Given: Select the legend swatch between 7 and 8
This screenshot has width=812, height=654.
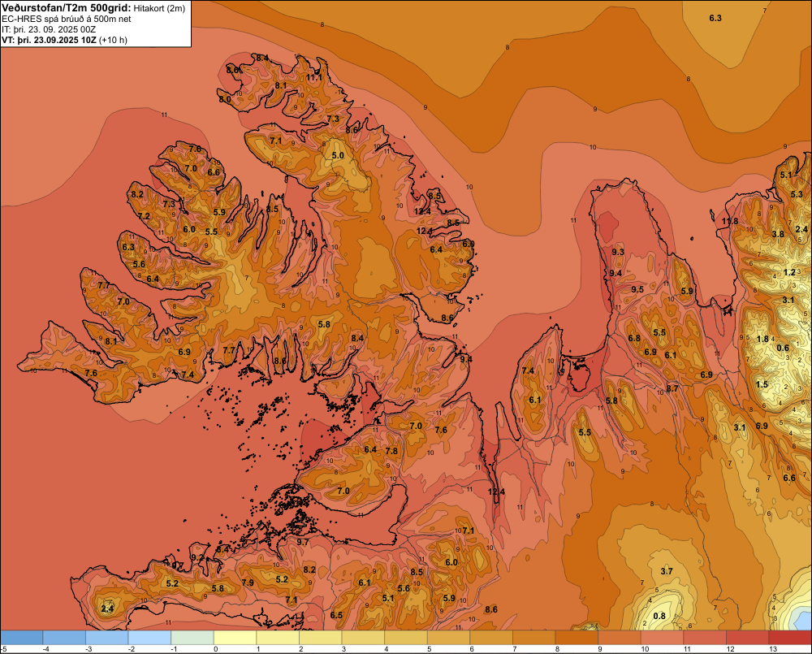Looking at the screenshot, I should click(534, 638).
